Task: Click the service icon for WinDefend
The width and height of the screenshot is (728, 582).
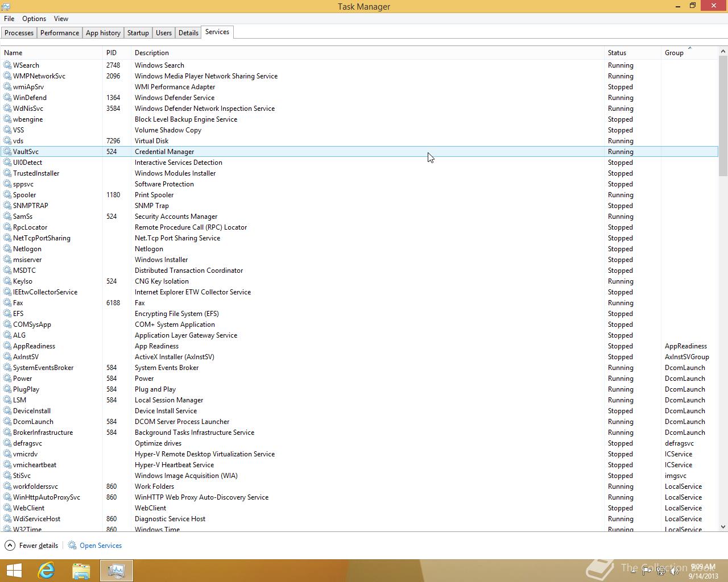Action: click(x=7, y=98)
